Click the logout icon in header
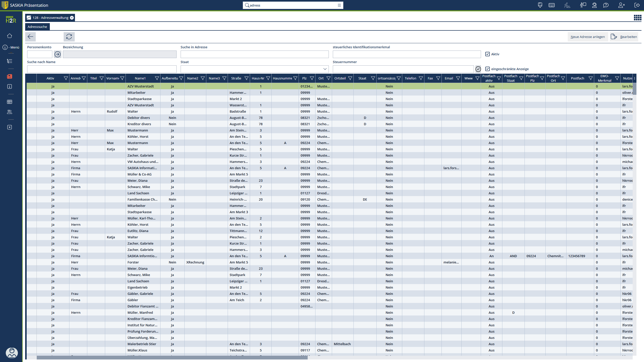 tap(637, 5)
